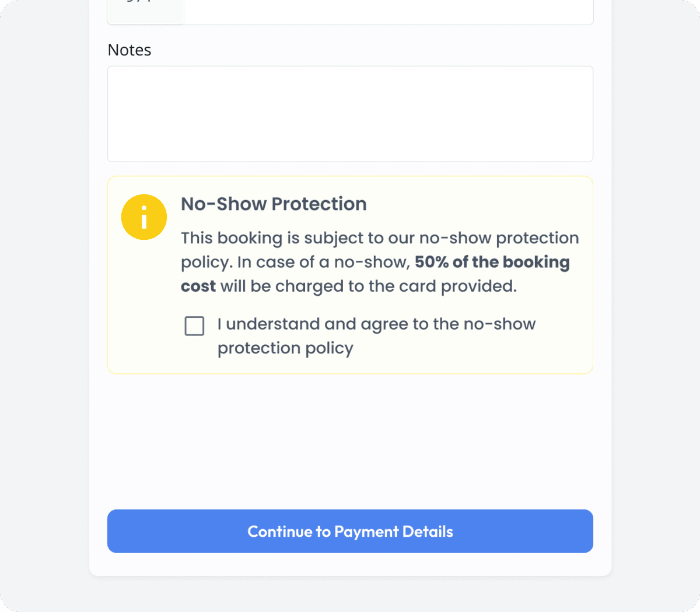Viewport: 700px width, 612px height.
Task: Click Continue to Payment Details
Action: [350, 531]
